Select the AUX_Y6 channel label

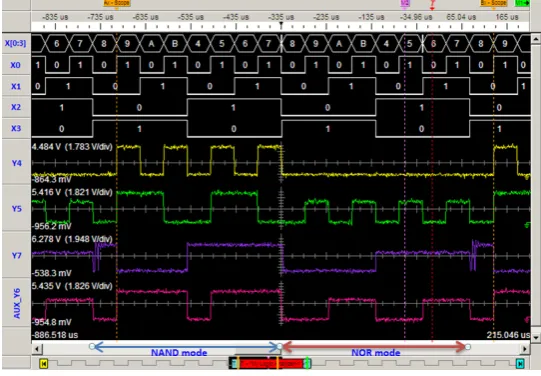(x=17, y=304)
